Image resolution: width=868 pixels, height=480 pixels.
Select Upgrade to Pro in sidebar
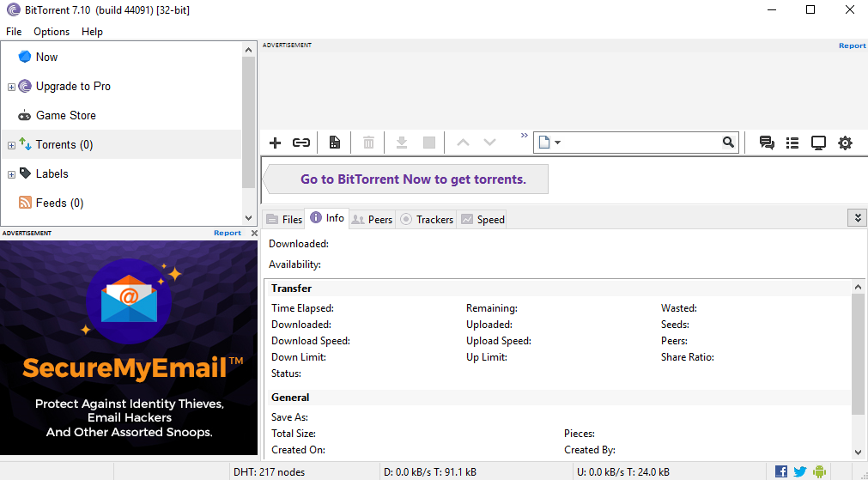pos(73,87)
